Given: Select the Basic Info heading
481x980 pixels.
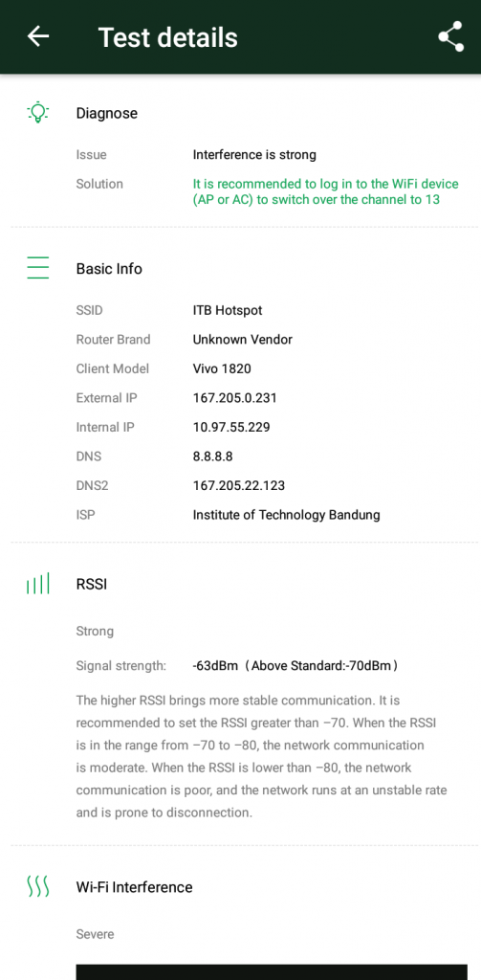Looking at the screenshot, I should coord(109,269).
